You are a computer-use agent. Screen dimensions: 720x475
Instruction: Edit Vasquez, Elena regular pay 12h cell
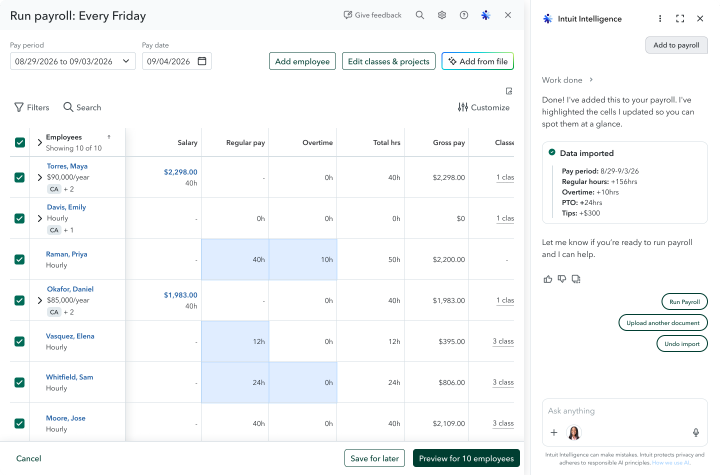[235, 341]
